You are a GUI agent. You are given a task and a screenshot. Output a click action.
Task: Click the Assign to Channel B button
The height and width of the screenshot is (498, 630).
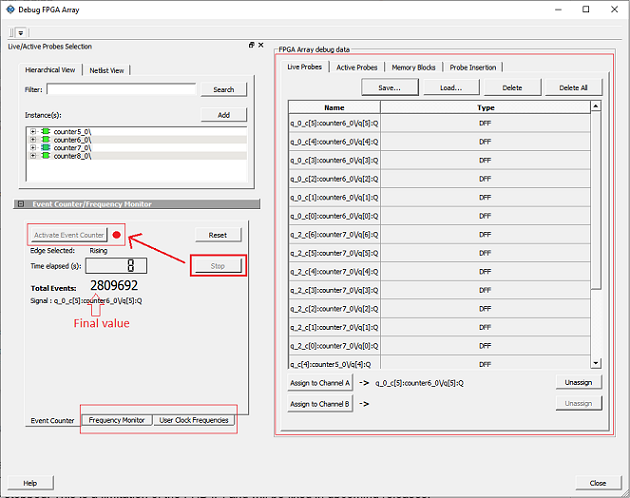click(319, 404)
